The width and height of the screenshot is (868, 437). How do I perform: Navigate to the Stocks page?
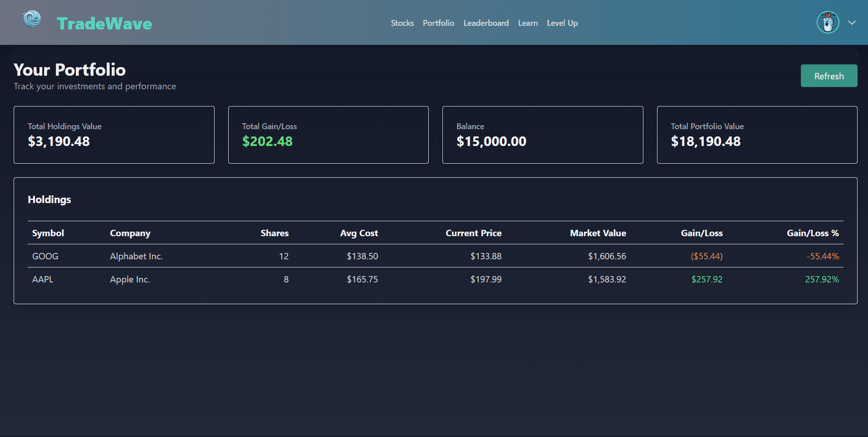tap(402, 23)
